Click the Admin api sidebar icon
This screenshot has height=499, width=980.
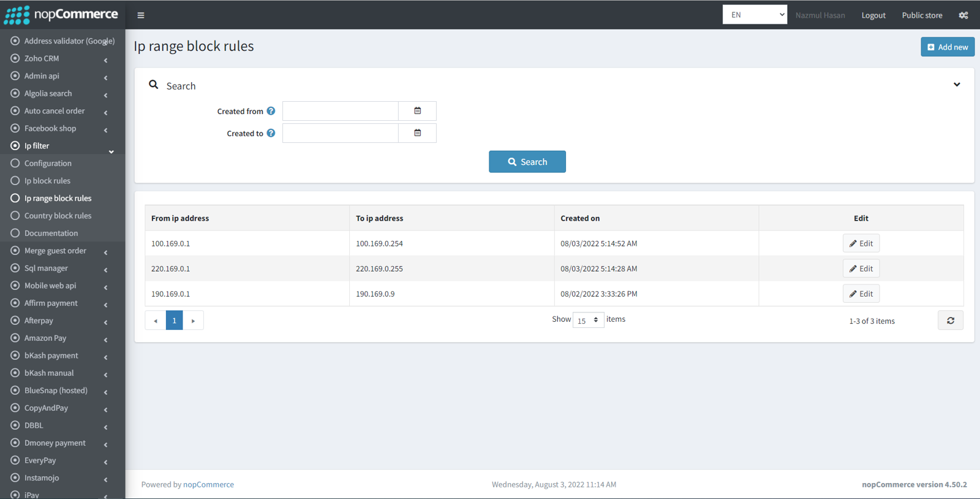[15, 76]
